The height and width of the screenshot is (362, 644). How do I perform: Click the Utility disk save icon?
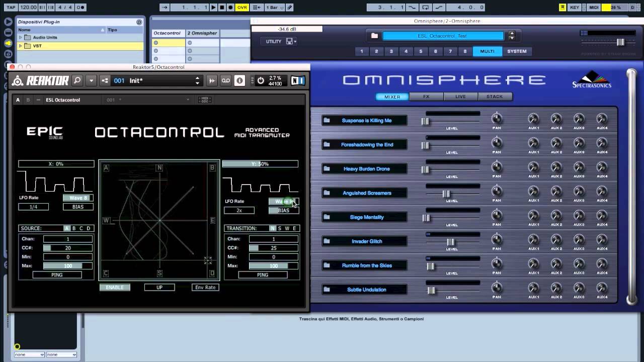(x=289, y=41)
